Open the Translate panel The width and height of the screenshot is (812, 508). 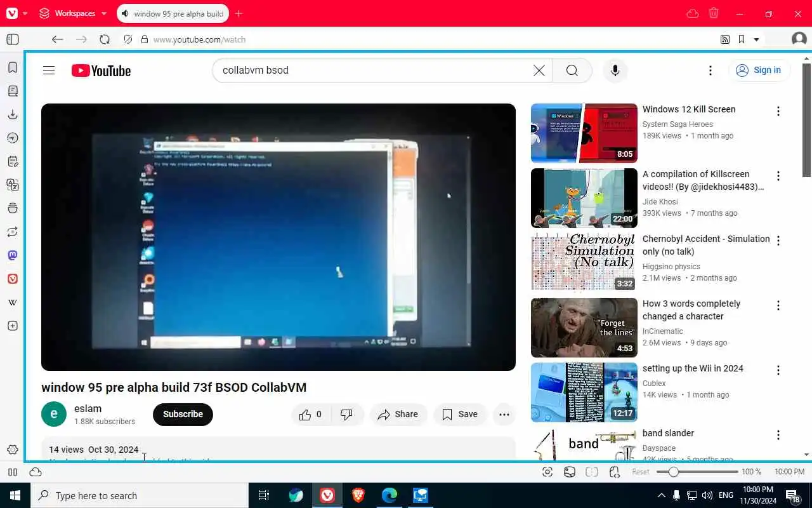point(12,185)
